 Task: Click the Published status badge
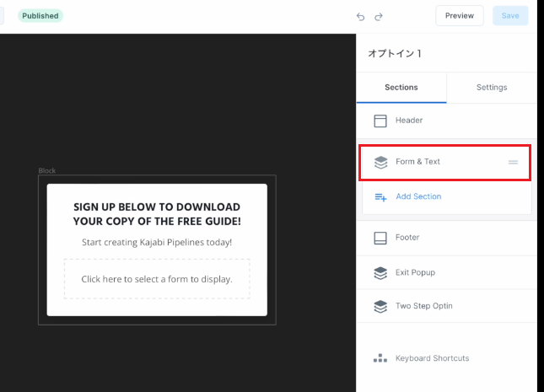click(40, 16)
